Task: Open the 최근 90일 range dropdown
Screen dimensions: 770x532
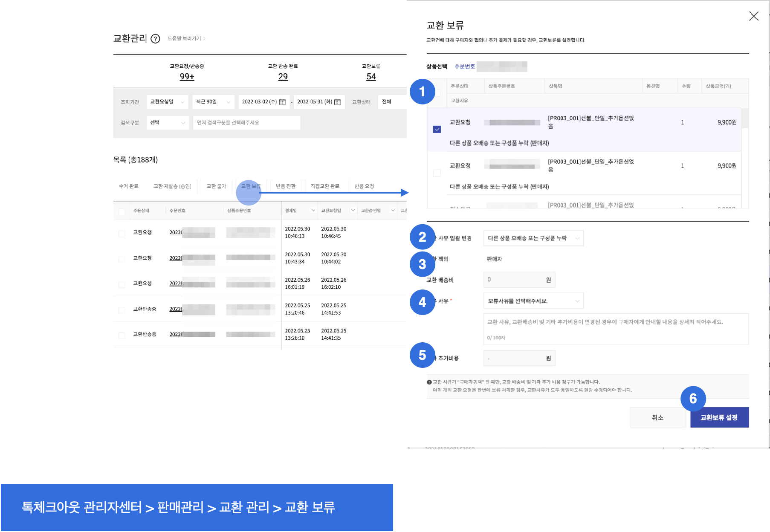Action: 213,102
